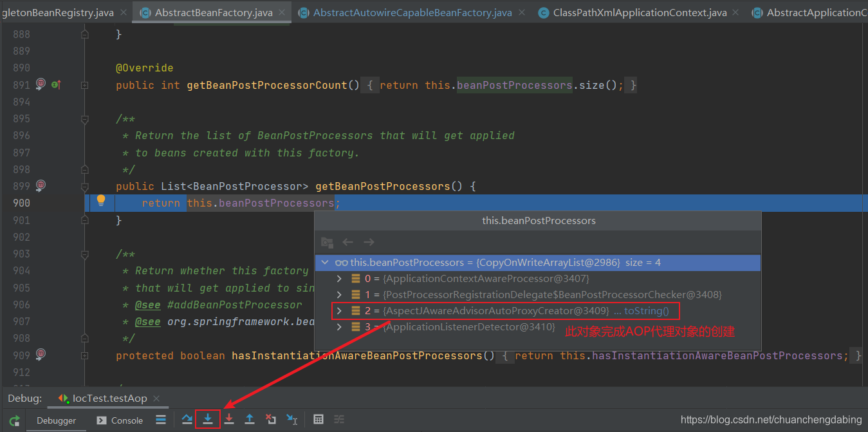Click the method breakpoint icon on line 909
Screen dimensions: 868x432
(41, 354)
